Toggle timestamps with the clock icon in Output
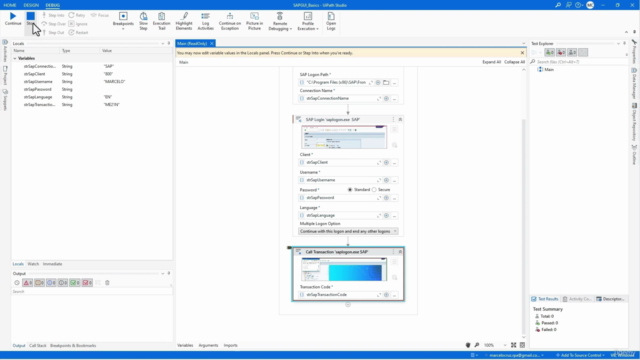The height and width of the screenshot is (360, 640). [17, 282]
